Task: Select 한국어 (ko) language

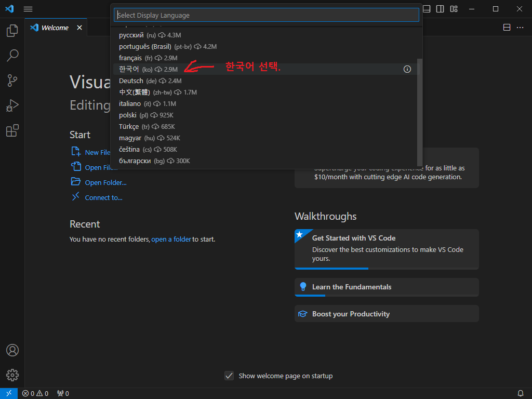Action: (x=267, y=69)
